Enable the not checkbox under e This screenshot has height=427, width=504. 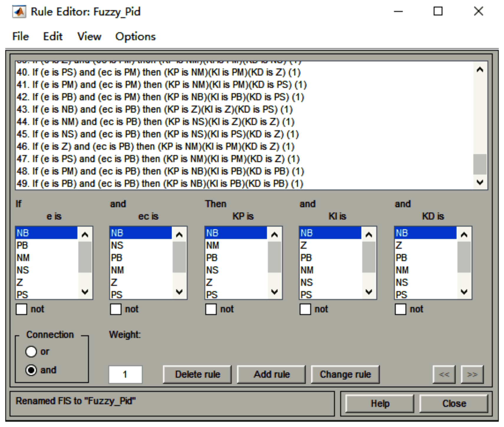pyautogui.click(x=22, y=309)
